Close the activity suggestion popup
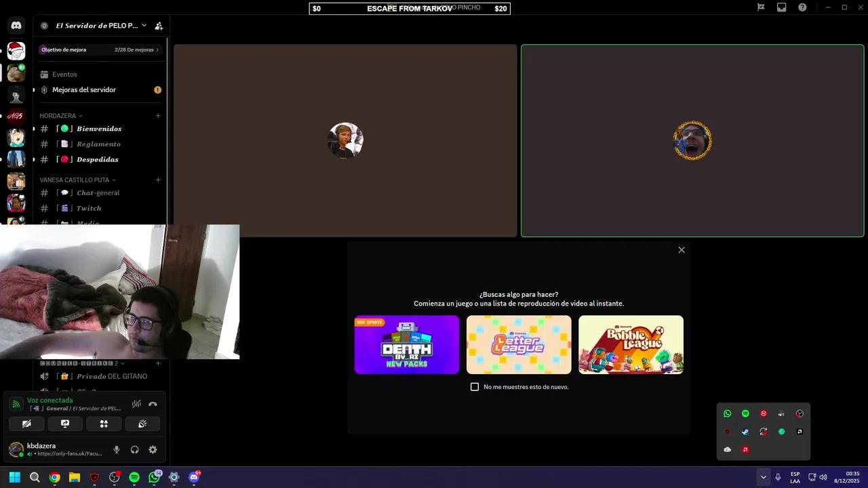The width and height of the screenshot is (868, 488). pos(682,250)
